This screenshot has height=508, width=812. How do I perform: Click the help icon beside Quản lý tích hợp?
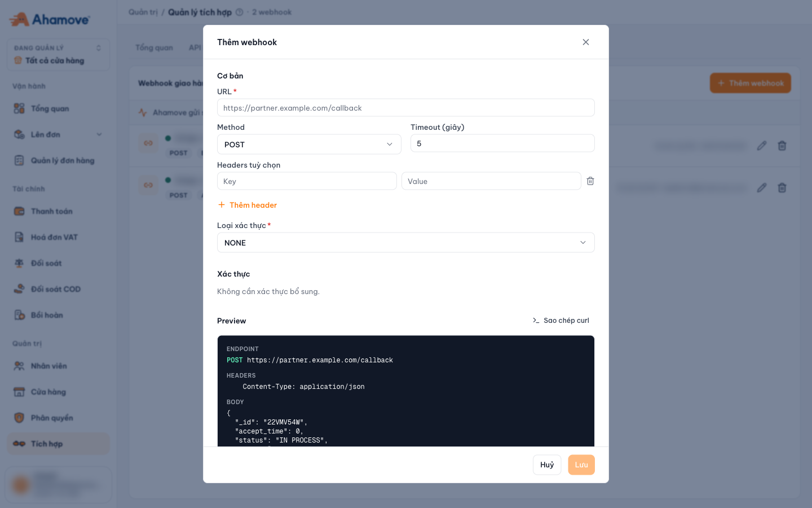click(239, 12)
